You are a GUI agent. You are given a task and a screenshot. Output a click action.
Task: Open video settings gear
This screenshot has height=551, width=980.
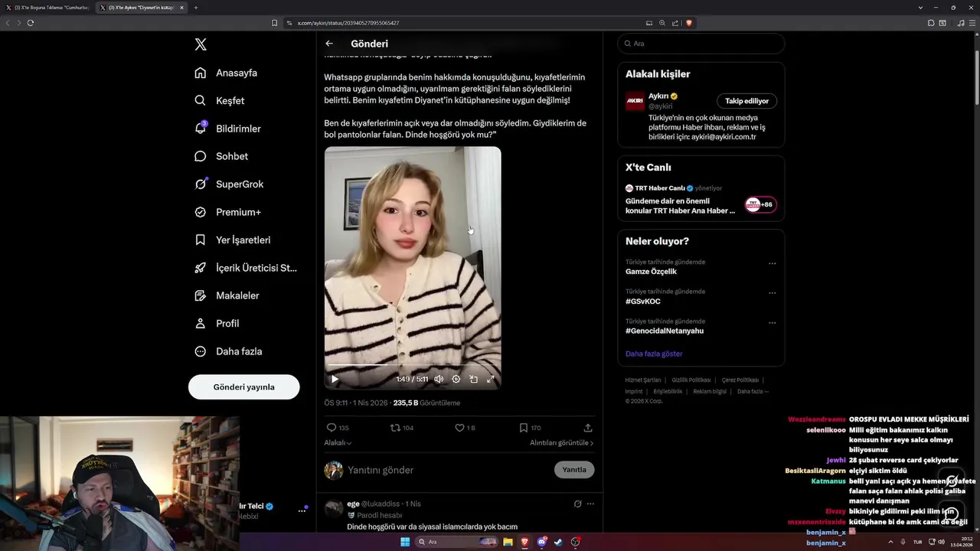456,379
